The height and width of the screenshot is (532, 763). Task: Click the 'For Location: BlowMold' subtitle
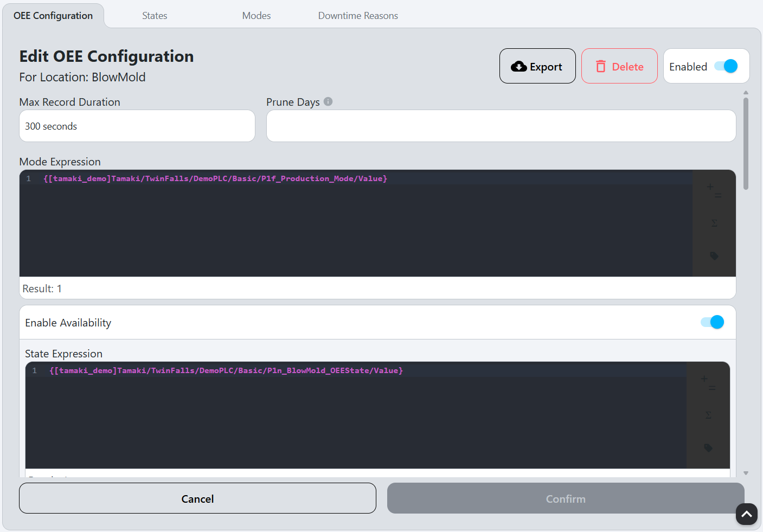coord(82,77)
